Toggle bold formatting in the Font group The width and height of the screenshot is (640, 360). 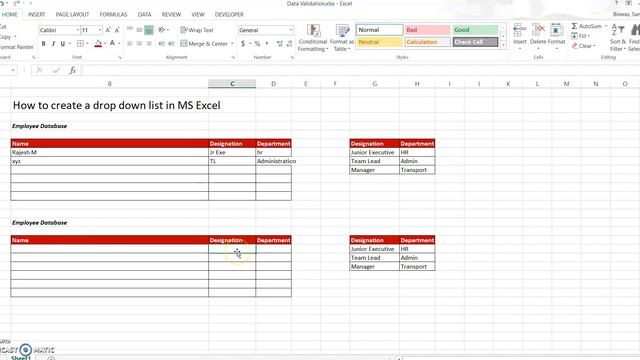pyautogui.click(x=43, y=44)
